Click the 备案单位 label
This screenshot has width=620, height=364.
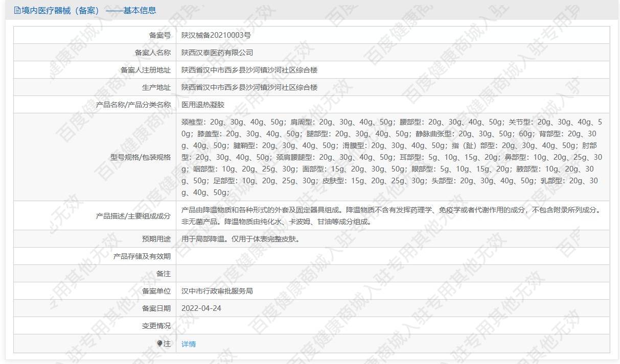pyautogui.click(x=156, y=291)
